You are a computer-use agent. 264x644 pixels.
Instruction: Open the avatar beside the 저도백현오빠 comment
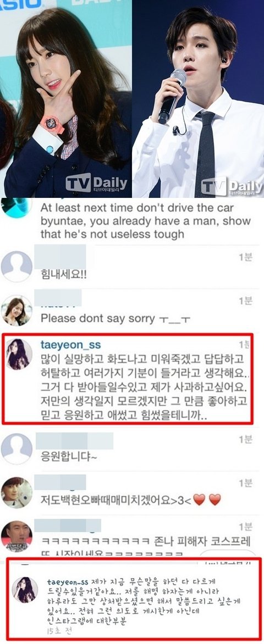pos(17,493)
